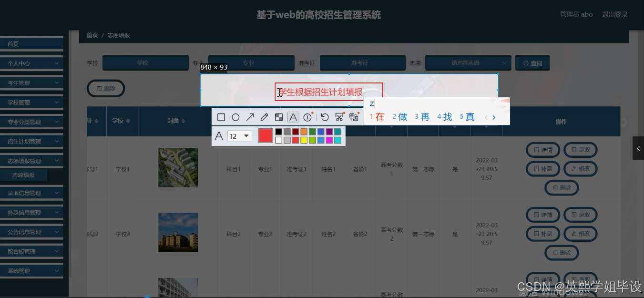Select the numbered step marker tool
This screenshot has width=644, height=298.
click(307, 117)
